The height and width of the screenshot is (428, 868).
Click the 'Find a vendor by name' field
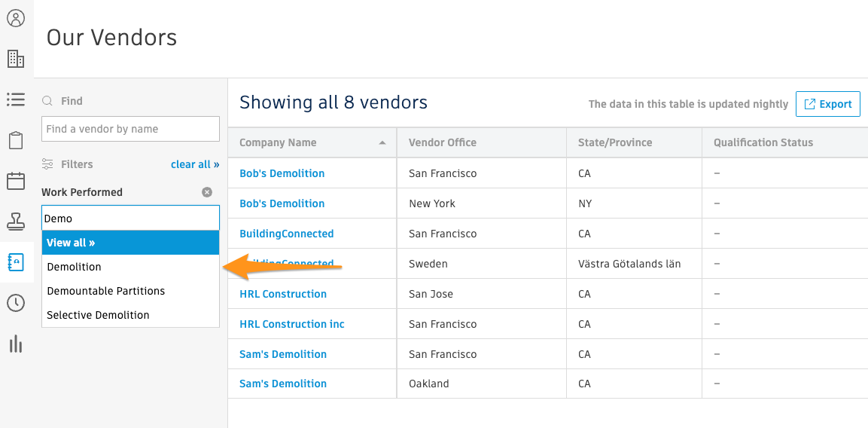click(x=131, y=129)
